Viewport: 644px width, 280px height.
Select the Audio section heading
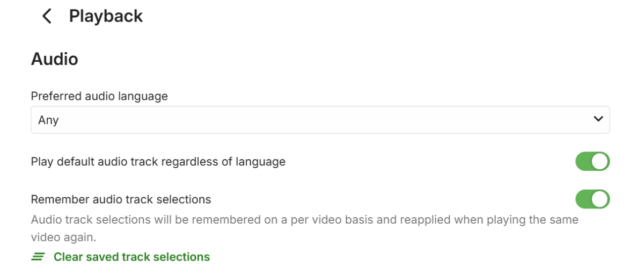[x=55, y=59]
